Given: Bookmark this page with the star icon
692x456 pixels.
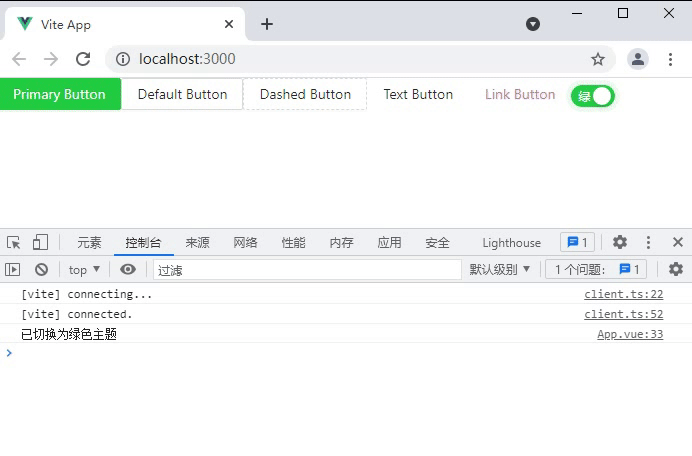Looking at the screenshot, I should coord(598,59).
